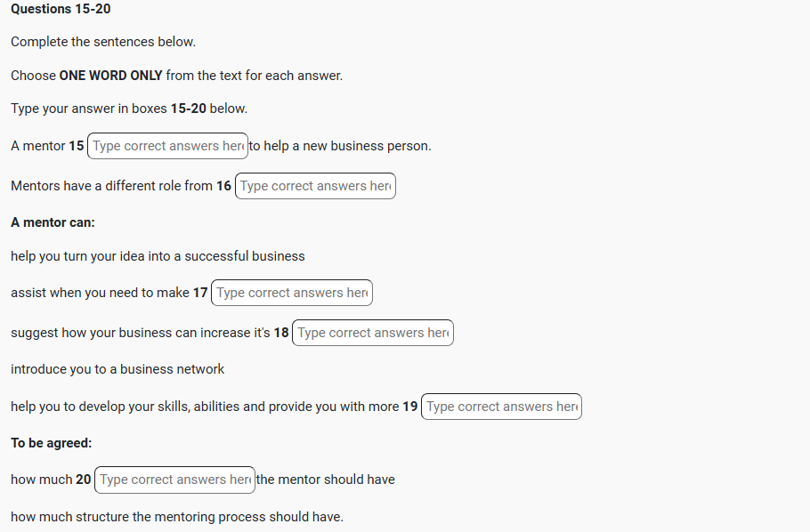Click the 'Complete the sentences below' instruction
Screen dimensions: 810x532
[103, 42]
